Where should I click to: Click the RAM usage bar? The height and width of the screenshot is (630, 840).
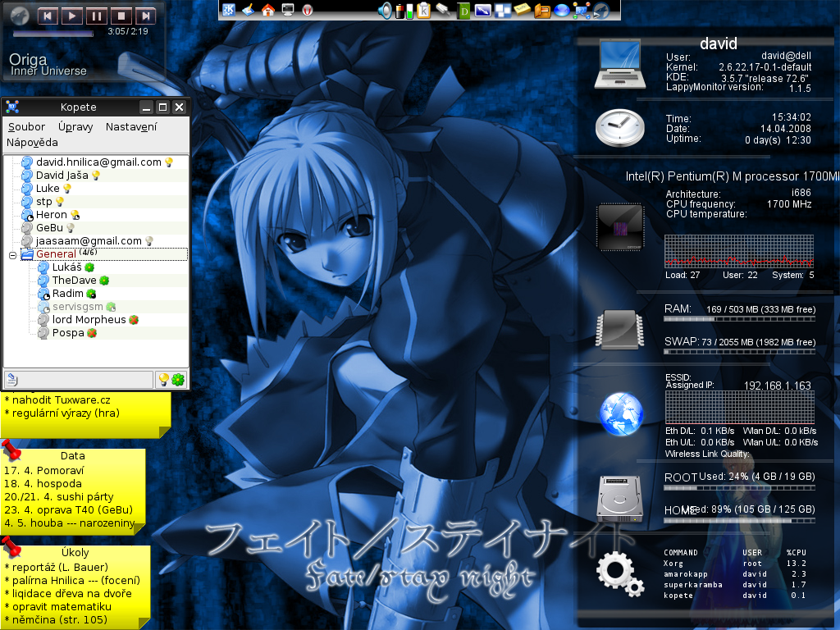739,319
